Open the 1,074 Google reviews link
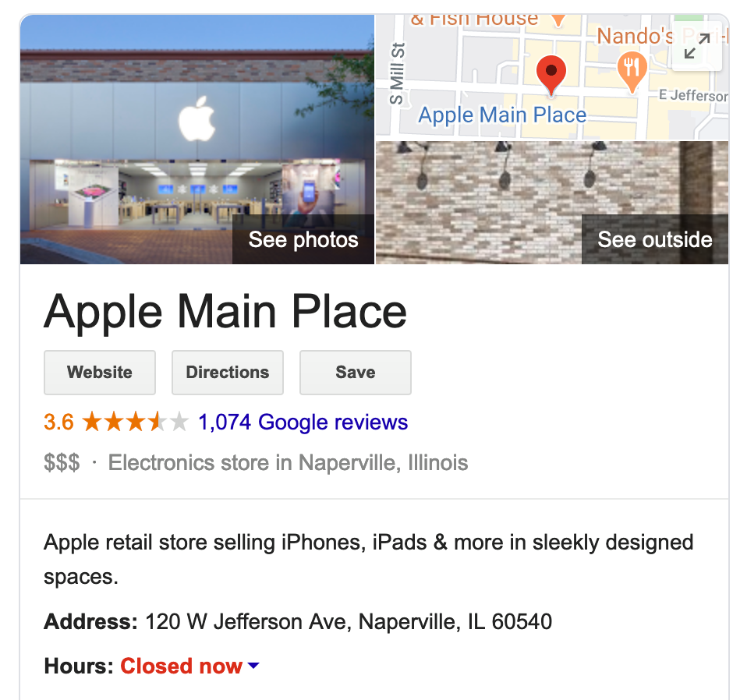 coord(303,422)
